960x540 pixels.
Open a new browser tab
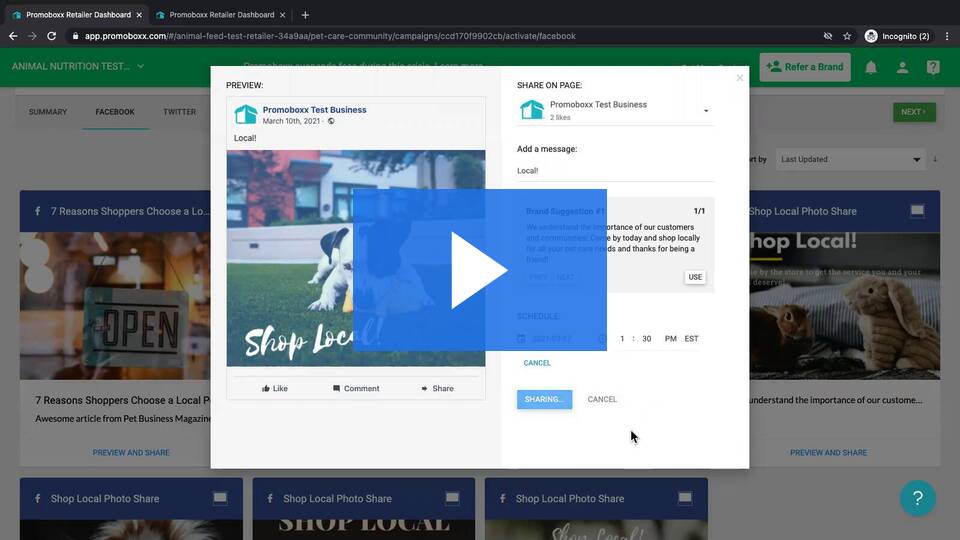(305, 15)
